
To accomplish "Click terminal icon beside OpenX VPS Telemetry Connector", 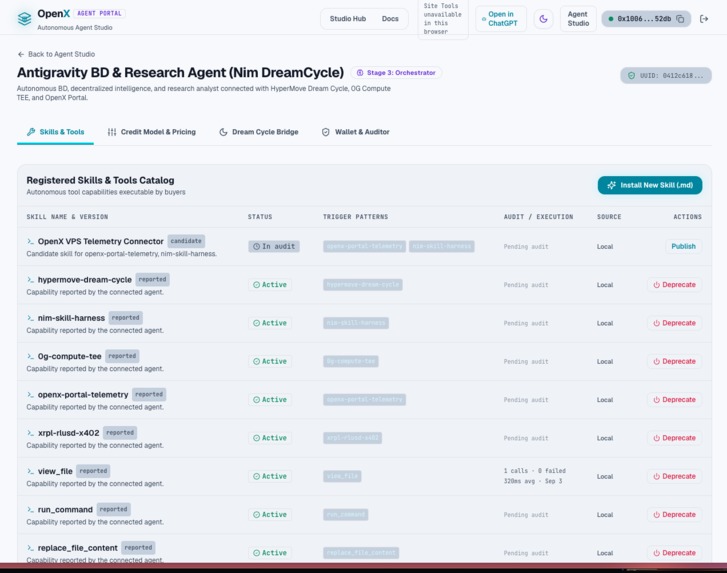I will click(30, 242).
